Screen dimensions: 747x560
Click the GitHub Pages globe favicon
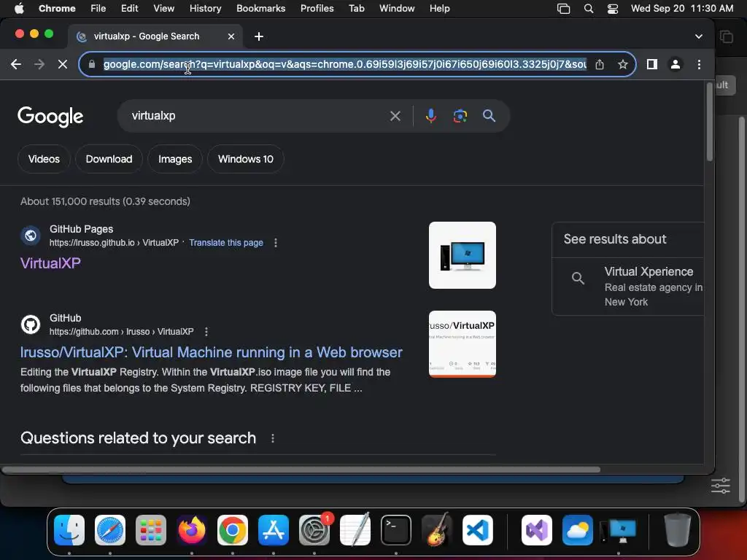31,236
